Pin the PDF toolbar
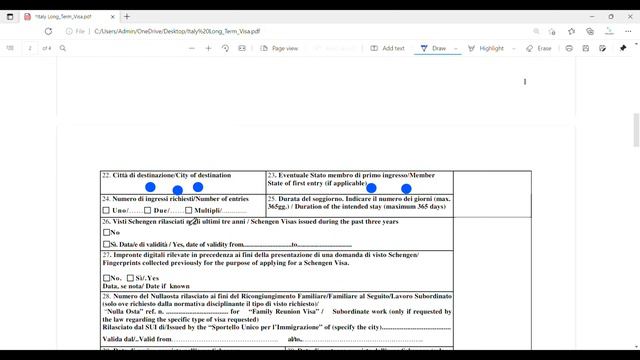Image resolution: width=640 pixels, height=360 pixels. coord(623,48)
